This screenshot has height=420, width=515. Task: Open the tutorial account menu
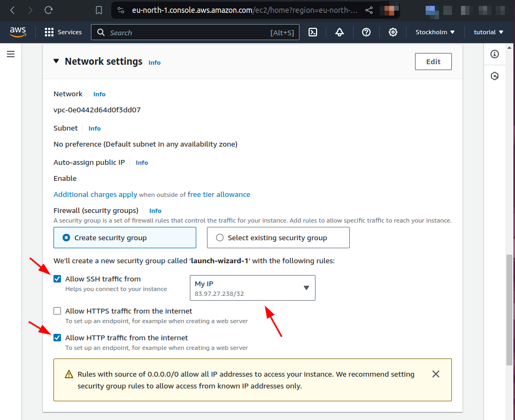tap(487, 32)
